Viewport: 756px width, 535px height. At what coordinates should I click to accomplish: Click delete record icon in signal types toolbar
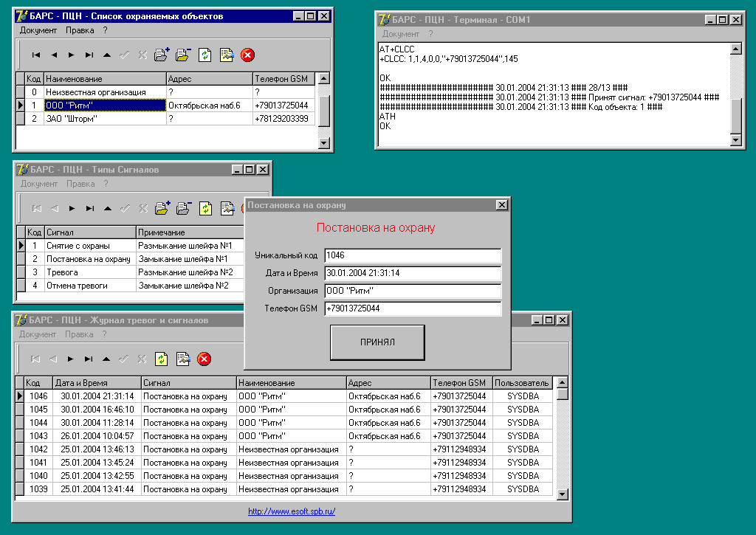[x=183, y=208]
